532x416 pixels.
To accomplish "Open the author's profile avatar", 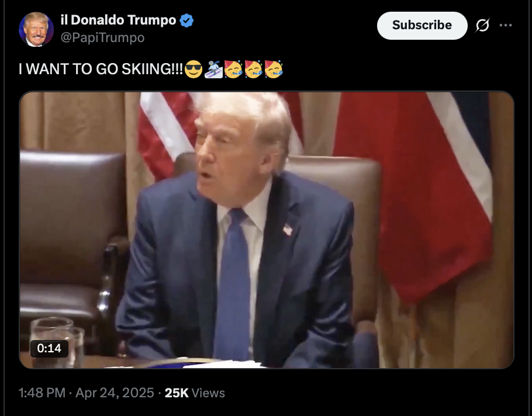I will pos(36,29).
